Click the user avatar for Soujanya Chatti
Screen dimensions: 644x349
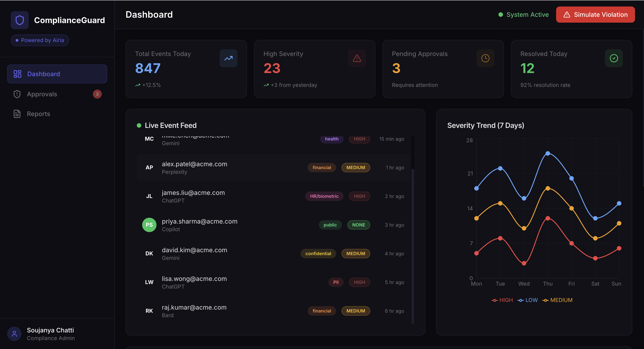pos(14,334)
